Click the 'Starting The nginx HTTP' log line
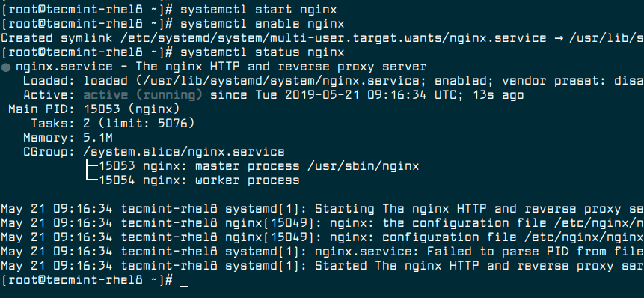Image resolution: width=644 pixels, height=298 pixels. [322, 209]
